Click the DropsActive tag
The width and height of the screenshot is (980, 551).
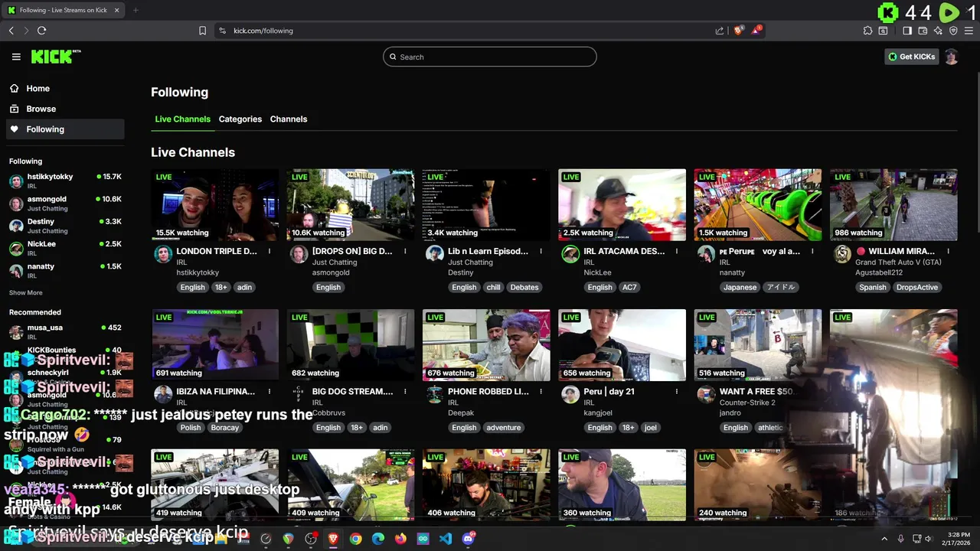pos(916,287)
